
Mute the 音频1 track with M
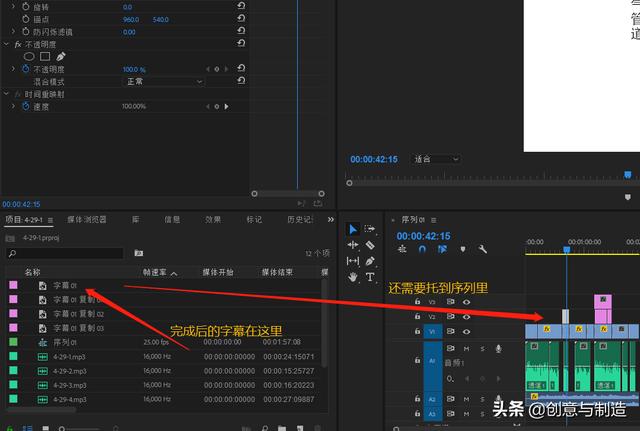(467, 349)
